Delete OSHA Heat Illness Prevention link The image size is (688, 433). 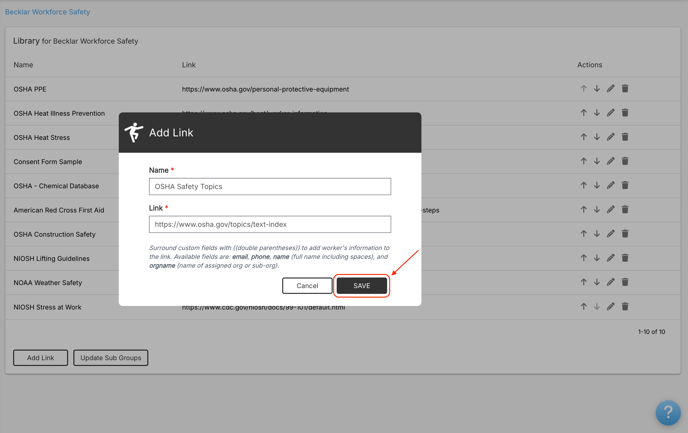[x=625, y=113]
